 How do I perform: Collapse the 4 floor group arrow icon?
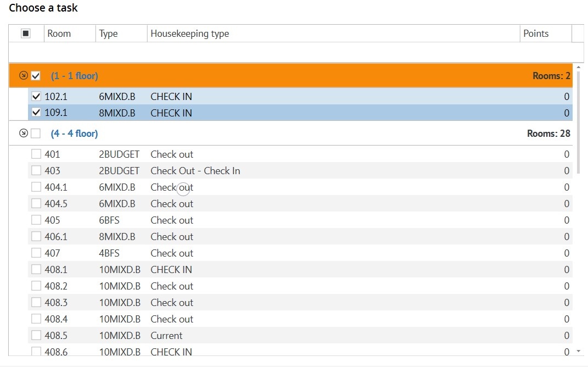pyautogui.click(x=23, y=133)
